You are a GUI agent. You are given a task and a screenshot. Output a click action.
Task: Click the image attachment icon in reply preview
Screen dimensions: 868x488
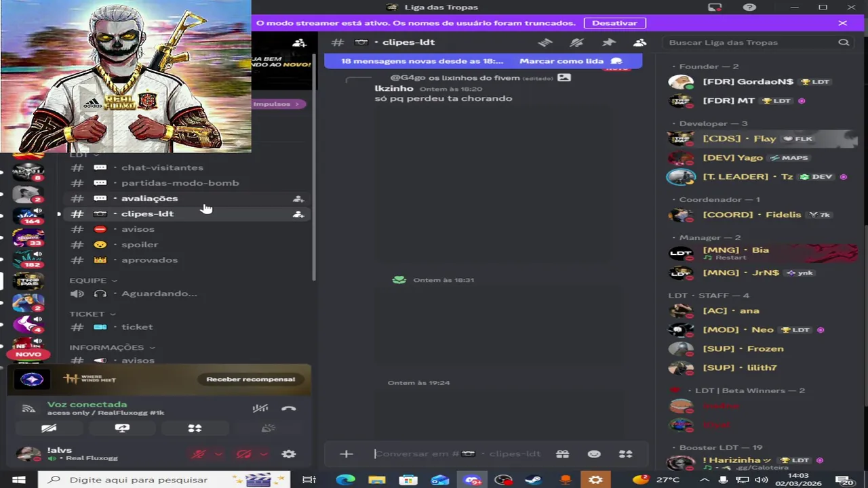point(564,77)
